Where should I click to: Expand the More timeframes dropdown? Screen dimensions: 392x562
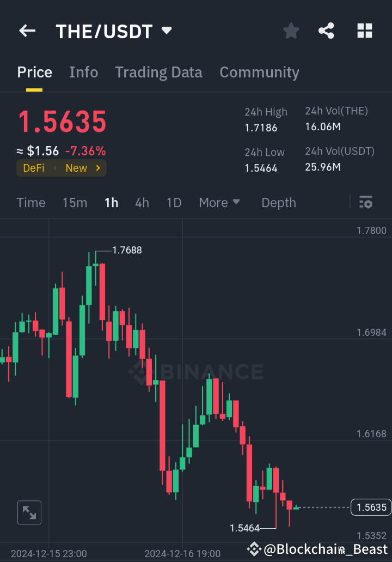pos(219,202)
